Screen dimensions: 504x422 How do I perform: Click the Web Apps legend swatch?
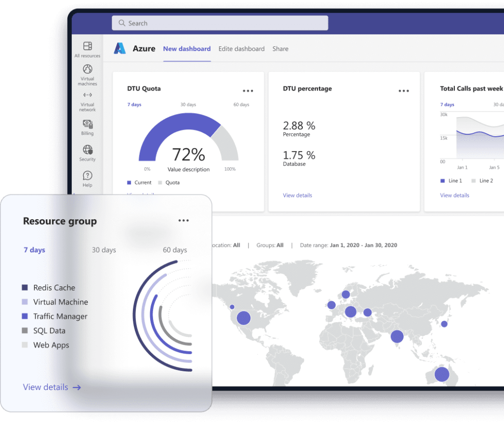point(25,345)
